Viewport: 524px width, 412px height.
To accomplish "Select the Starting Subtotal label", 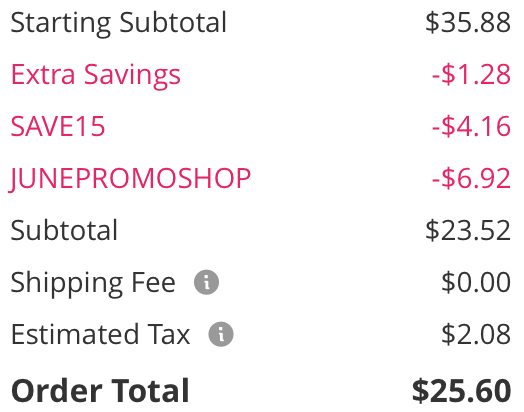I will pos(119,23).
